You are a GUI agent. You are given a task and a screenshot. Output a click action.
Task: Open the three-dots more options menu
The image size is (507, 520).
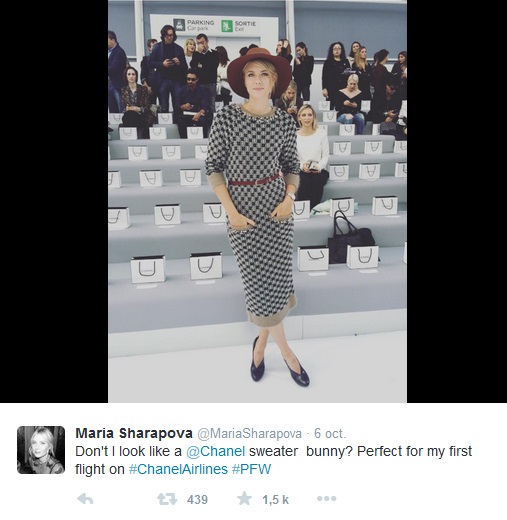pyautogui.click(x=327, y=499)
